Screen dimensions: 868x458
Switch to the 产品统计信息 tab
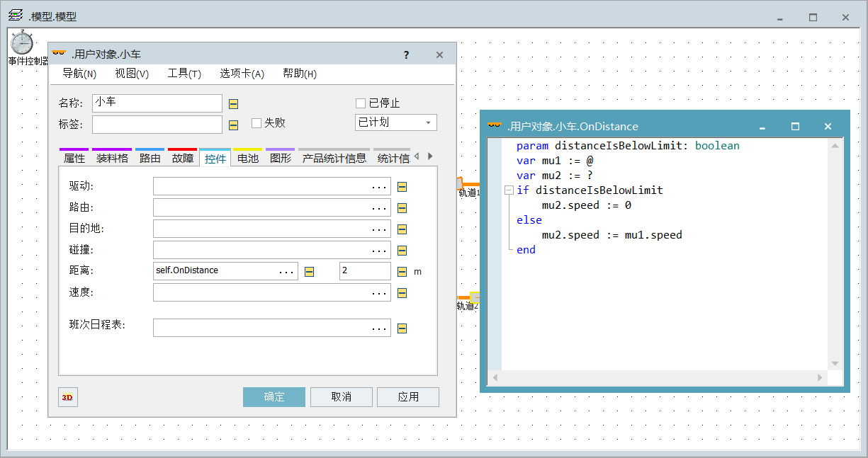click(334, 158)
